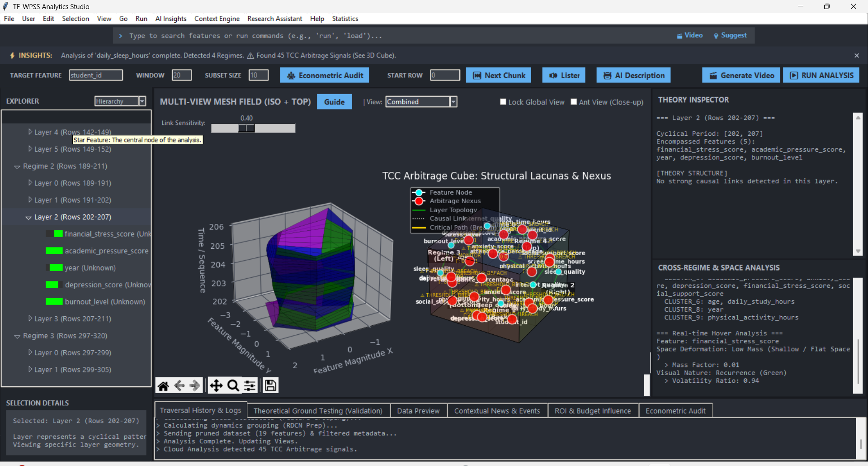Click the Video link in command bar

pos(689,35)
